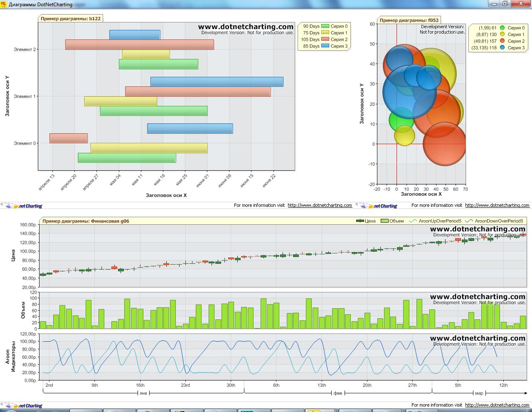Click the 'Пример диаграммы: b122' title tab

tap(70, 19)
